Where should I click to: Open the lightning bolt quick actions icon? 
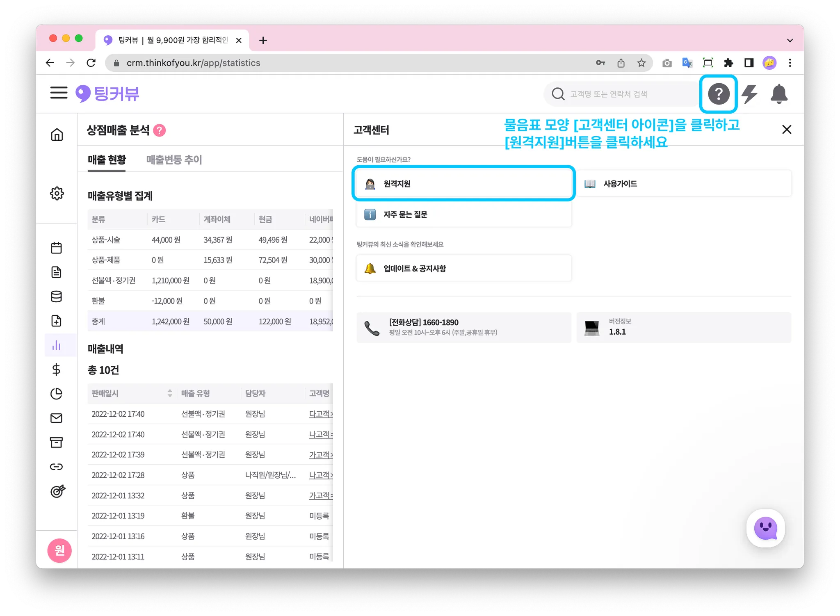pyautogui.click(x=749, y=94)
